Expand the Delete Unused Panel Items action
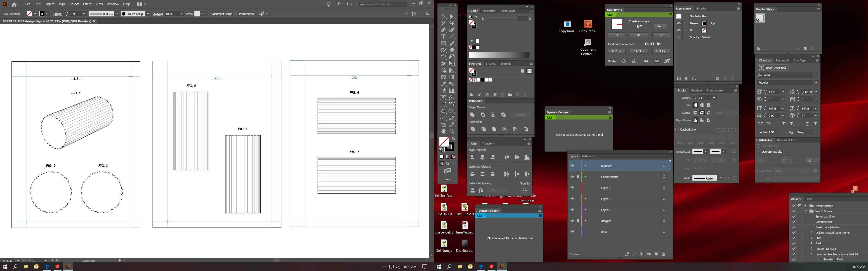The height and width of the screenshot is (271, 868). pos(811,233)
